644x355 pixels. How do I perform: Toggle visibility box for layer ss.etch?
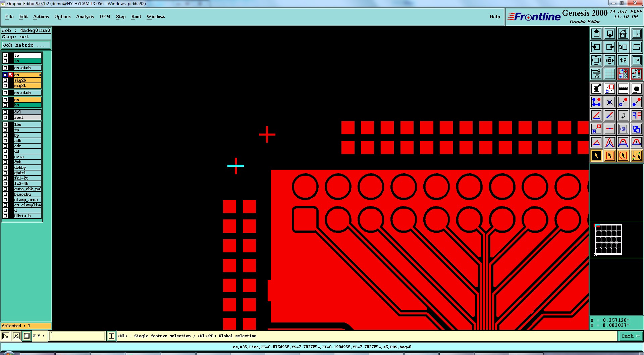pos(5,93)
